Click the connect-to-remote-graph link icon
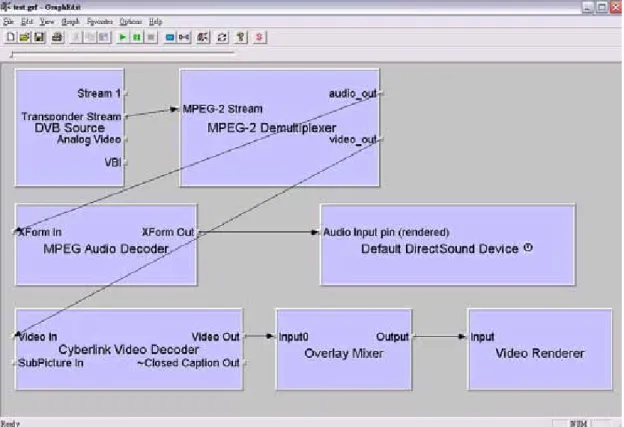The width and height of the screenshot is (624, 427). click(184, 37)
